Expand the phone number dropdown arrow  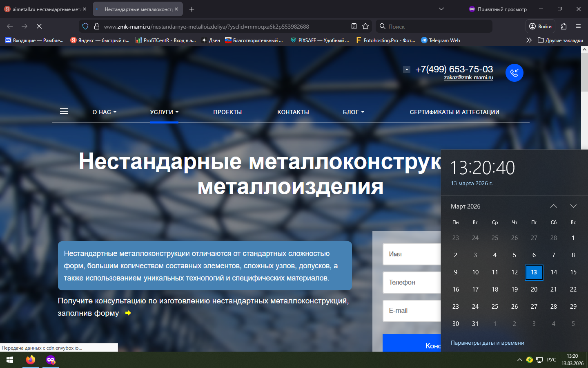pos(407,70)
